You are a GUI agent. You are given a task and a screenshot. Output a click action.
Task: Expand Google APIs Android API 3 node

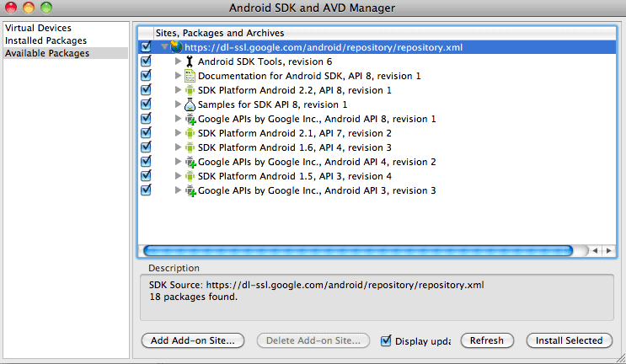pyautogui.click(x=178, y=190)
